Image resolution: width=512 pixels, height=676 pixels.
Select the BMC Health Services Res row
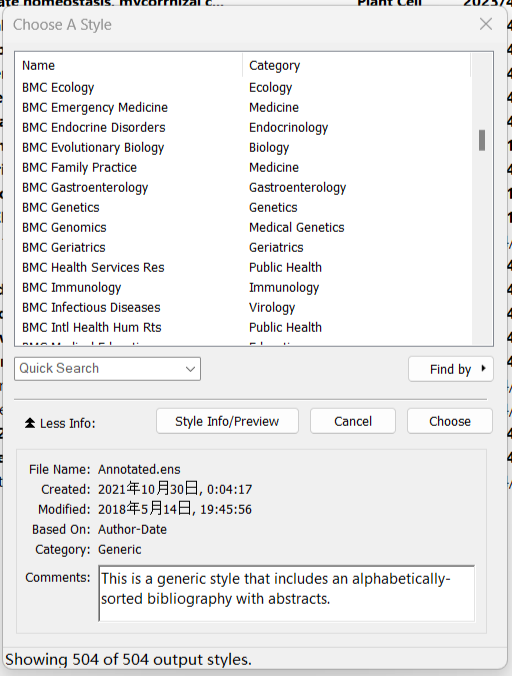pos(243,267)
